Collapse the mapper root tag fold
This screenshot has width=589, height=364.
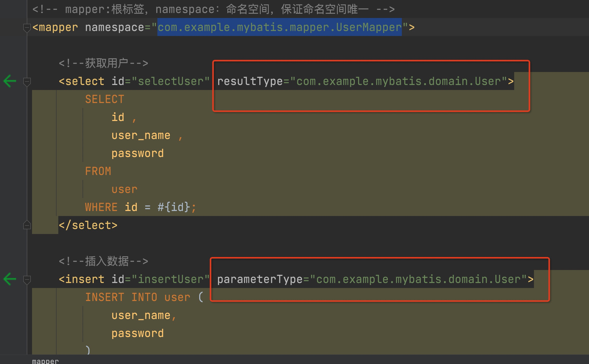pyautogui.click(x=27, y=28)
